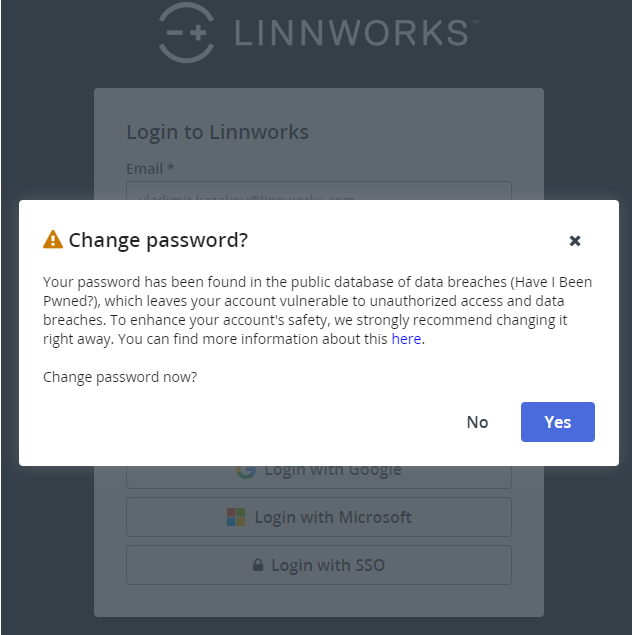Choose the Login with Microsoft button
Viewport: 632px width, 635px height.
tap(318, 517)
